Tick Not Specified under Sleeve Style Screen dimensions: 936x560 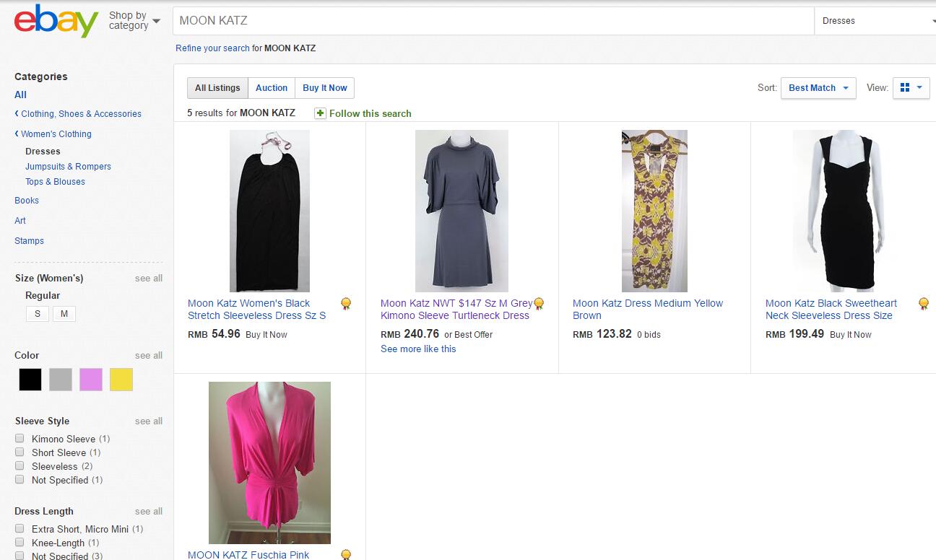(x=19, y=480)
